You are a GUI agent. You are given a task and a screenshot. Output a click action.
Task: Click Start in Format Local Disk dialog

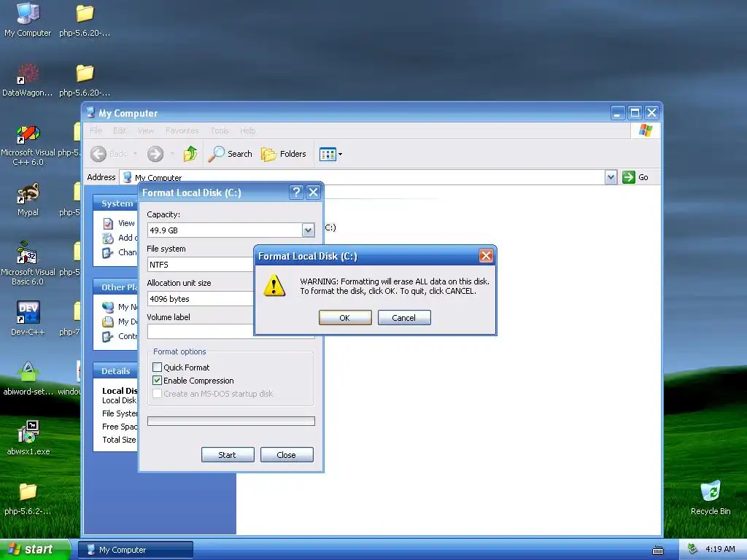pos(228,455)
